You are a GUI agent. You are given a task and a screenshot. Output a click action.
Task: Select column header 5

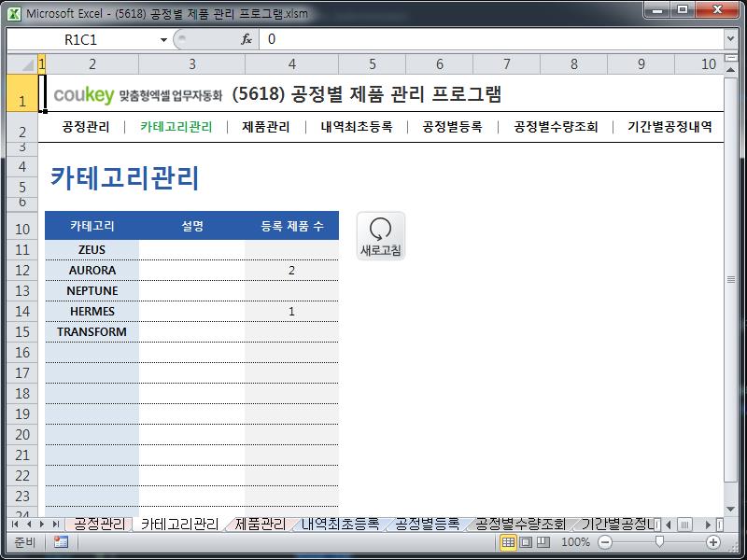click(x=372, y=63)
